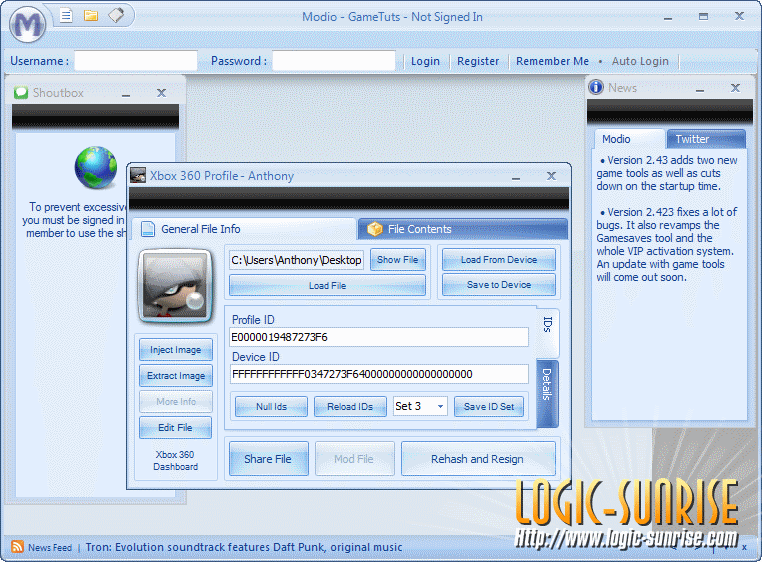
Task: Click the gamer picture avatar
Action: (175, 286)
